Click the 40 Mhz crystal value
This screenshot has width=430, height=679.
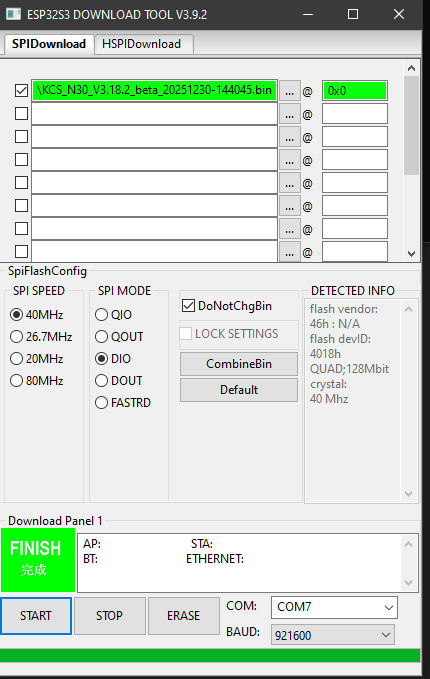(329, 399)
